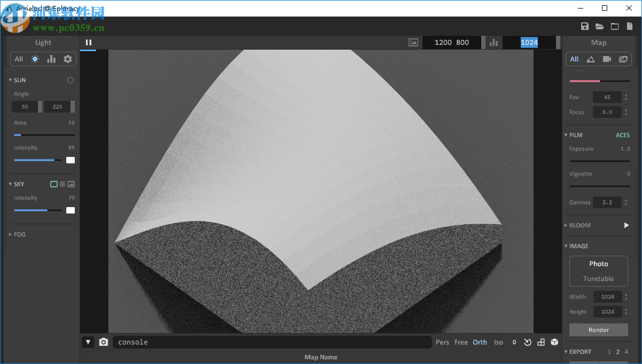Click the Focus value stepper arrows

(625, 112)
